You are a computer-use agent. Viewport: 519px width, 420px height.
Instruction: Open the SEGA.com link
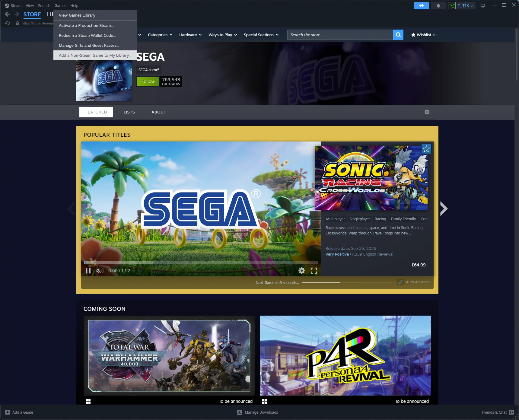(x=148, y=70)
